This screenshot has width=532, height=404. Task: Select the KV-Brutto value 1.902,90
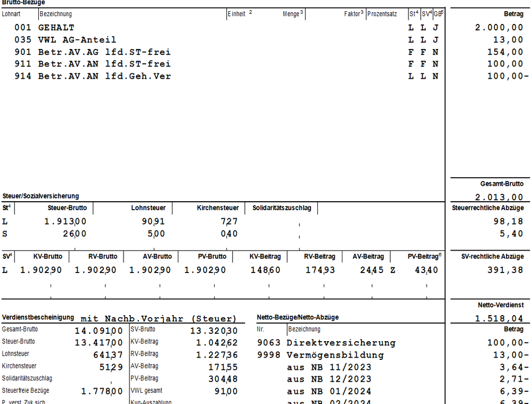(40, 270)
